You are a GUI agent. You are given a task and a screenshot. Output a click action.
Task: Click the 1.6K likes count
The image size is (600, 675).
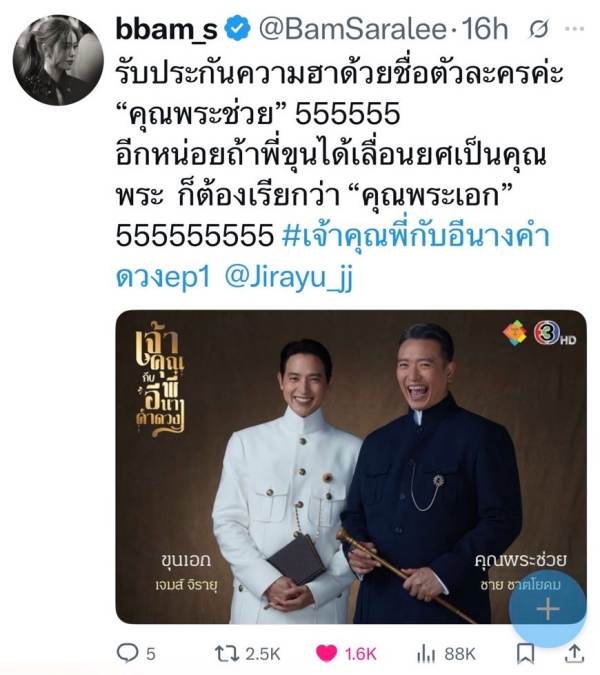(361, 654)
